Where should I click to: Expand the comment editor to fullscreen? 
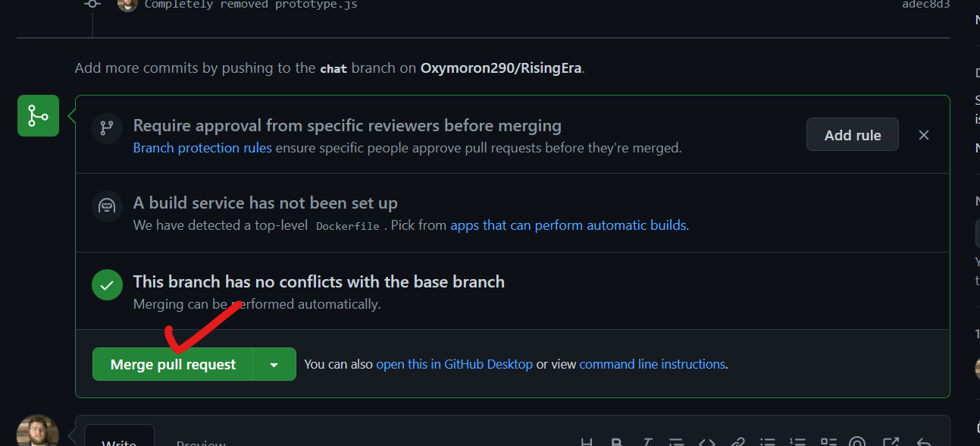tap(888, 442)
